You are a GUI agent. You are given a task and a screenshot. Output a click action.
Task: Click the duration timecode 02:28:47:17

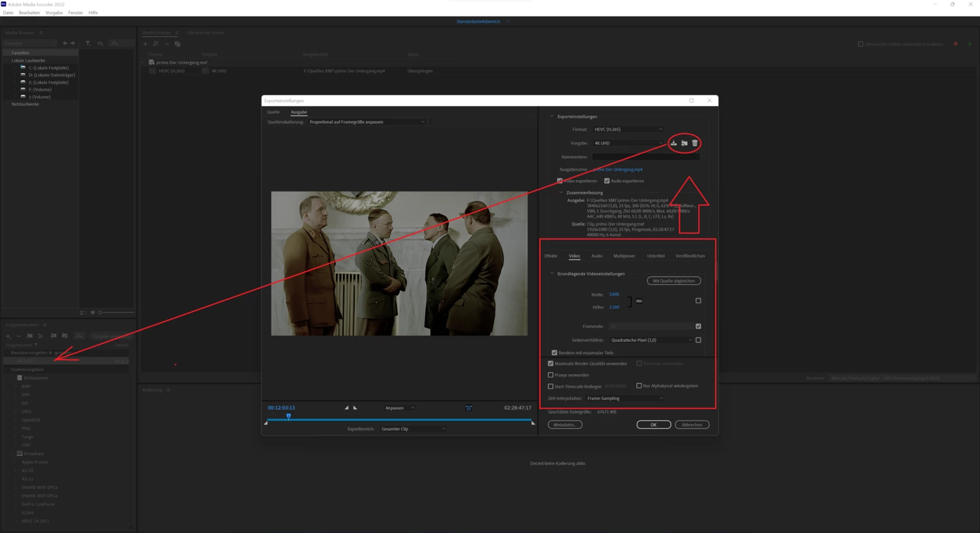(518, 407)
